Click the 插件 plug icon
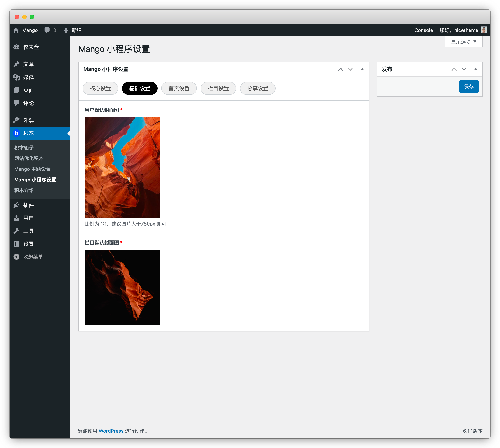This screenshot has width=500, height=448. tap(16, 205)
